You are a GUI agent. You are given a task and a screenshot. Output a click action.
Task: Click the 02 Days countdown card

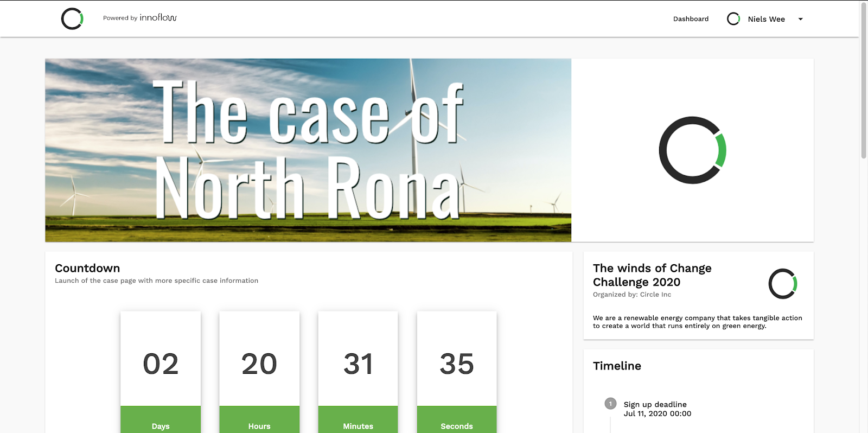(161, 372)
